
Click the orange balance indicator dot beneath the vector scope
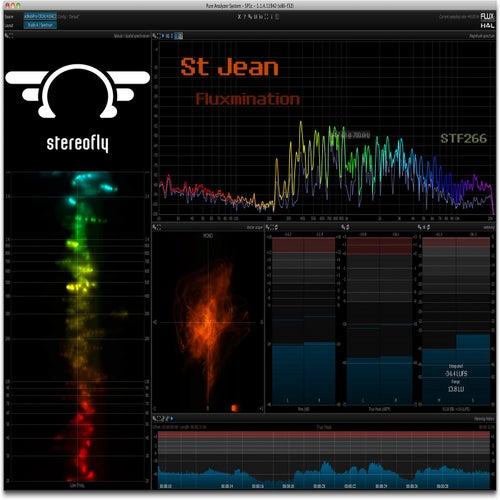click(x=235, y=408)
